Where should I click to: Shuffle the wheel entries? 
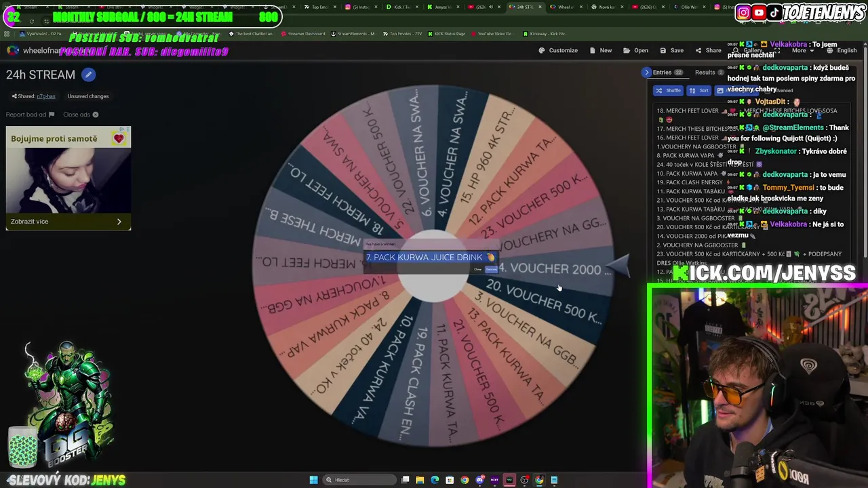668,90
